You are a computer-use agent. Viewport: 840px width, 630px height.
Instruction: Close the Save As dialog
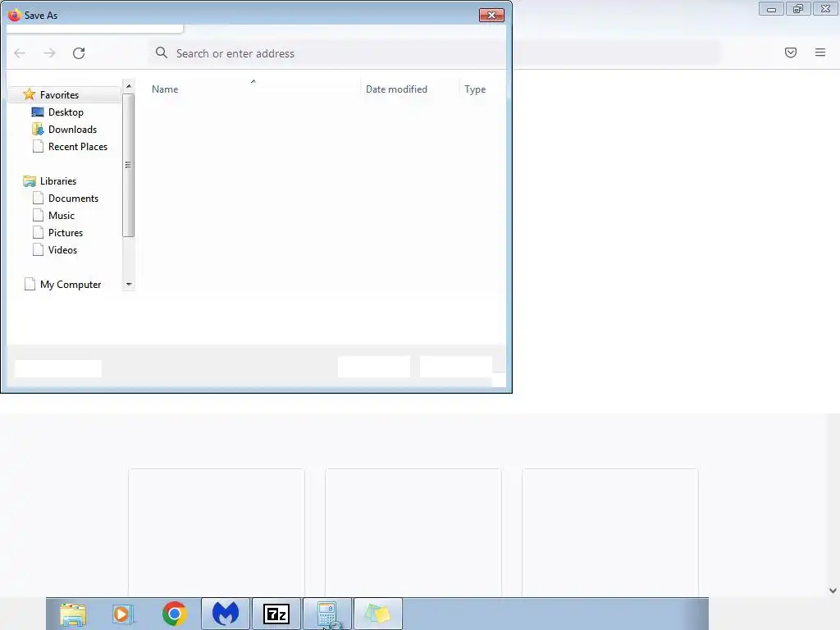pos(491,15)
